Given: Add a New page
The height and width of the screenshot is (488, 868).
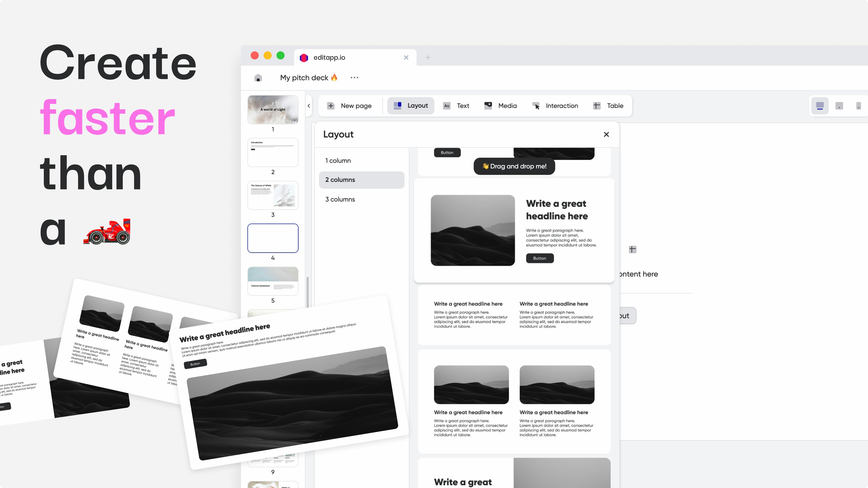Looking at the screenshot, I should point(349,106).
